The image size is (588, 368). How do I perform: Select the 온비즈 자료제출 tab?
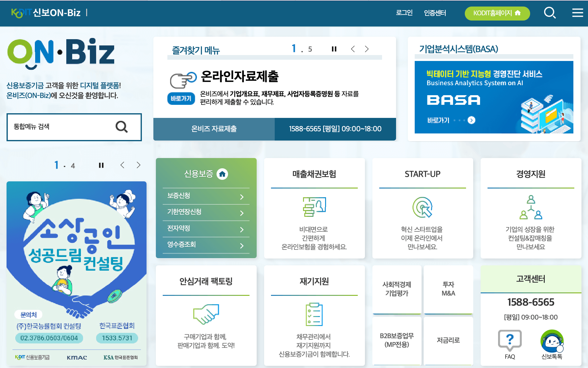point(214,129)
